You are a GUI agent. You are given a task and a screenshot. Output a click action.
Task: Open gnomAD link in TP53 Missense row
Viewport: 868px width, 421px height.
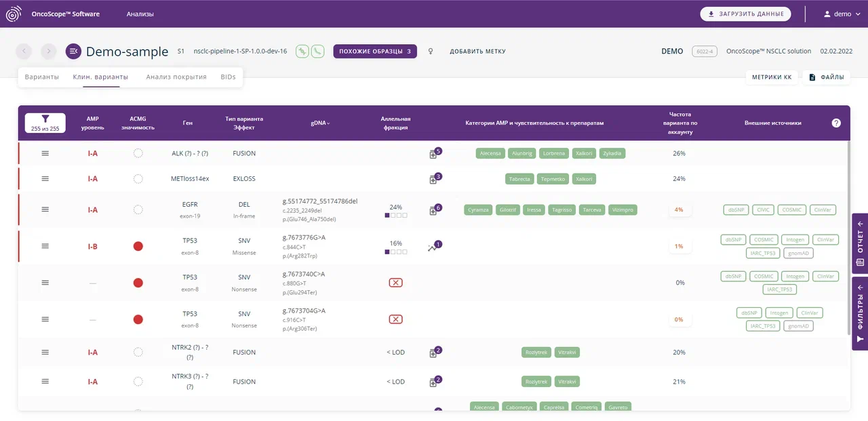(x=798, y=253)
